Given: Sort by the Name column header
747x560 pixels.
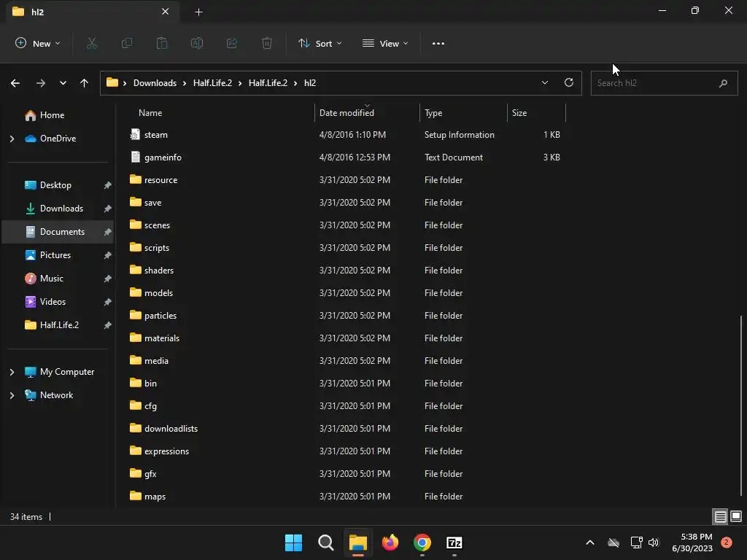Looking at the screenshot, I should coord(150,113).
